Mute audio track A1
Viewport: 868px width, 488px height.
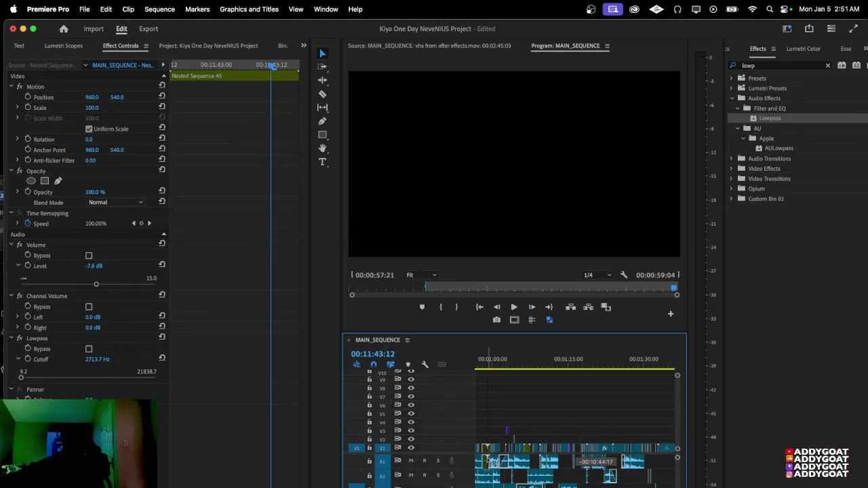coord(411,461)
